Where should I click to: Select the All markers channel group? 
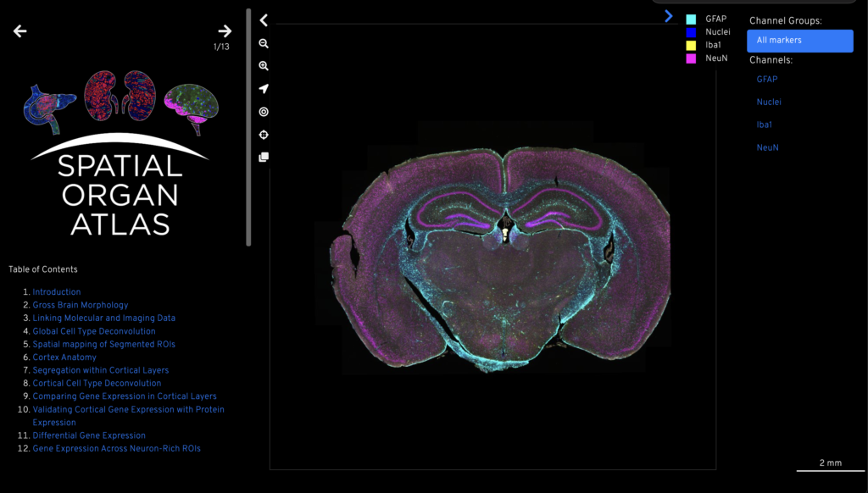pyautogui.click(x=799, y=41)
